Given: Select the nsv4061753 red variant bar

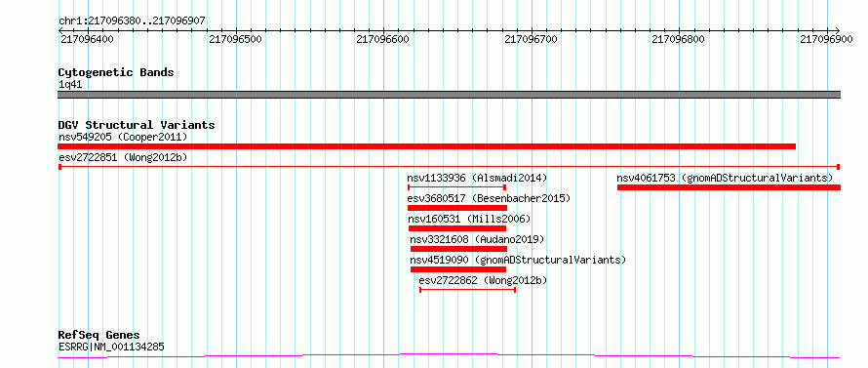Looking at the screenshot, I should pyautogui.click(x=730, y=187).
